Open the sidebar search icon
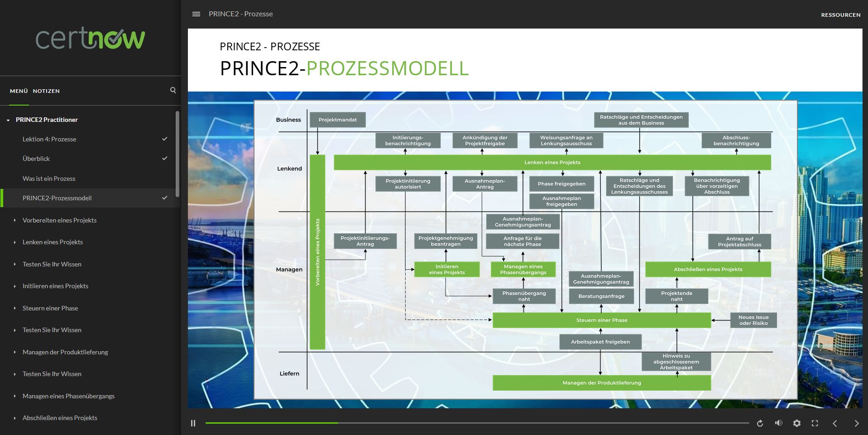The image size is (868, 435). pos(173,90)
